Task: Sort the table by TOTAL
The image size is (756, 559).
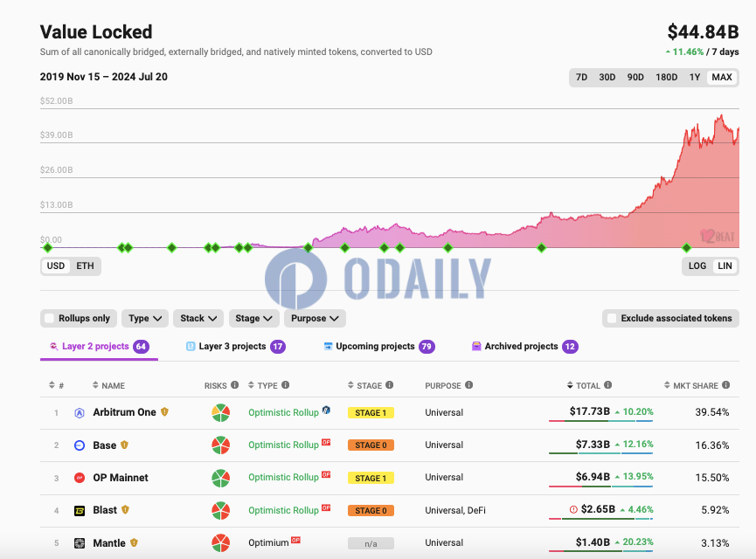Action: [x=584, y=385]
